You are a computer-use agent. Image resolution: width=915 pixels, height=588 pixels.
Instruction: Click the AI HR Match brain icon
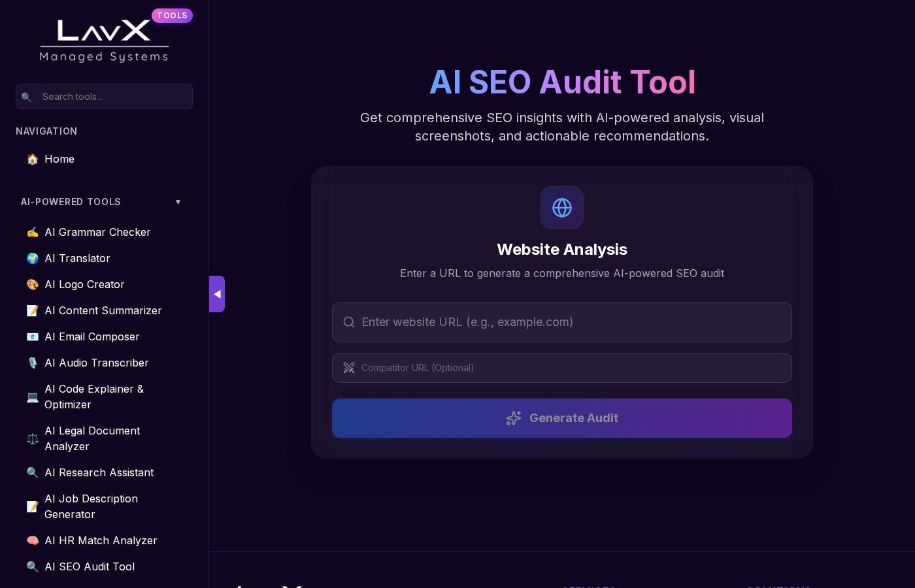(32, 540)
